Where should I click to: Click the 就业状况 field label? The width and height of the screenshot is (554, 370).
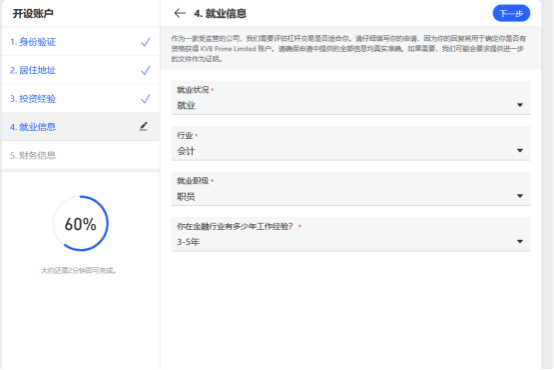pos(193,90)
